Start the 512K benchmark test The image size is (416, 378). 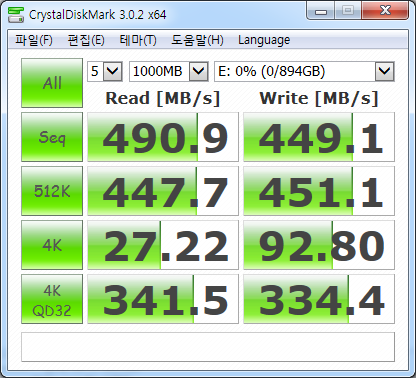pos(52,191)
